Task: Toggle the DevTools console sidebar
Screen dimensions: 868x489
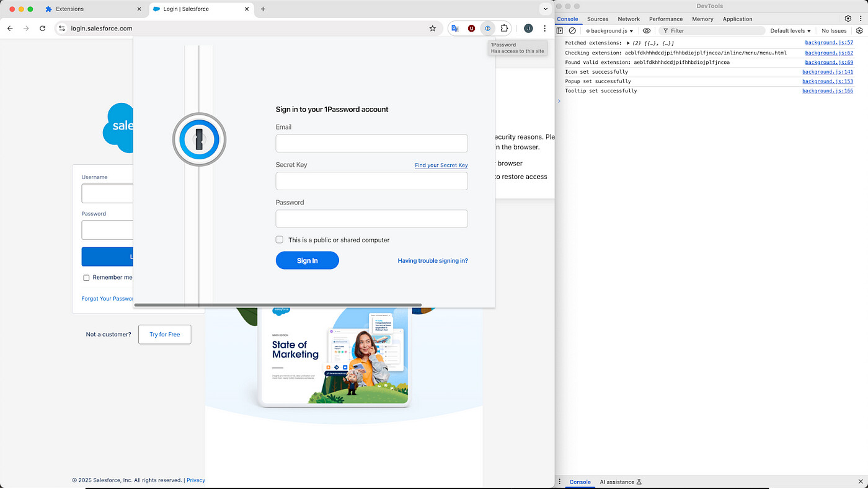Action: pos(560,30)
